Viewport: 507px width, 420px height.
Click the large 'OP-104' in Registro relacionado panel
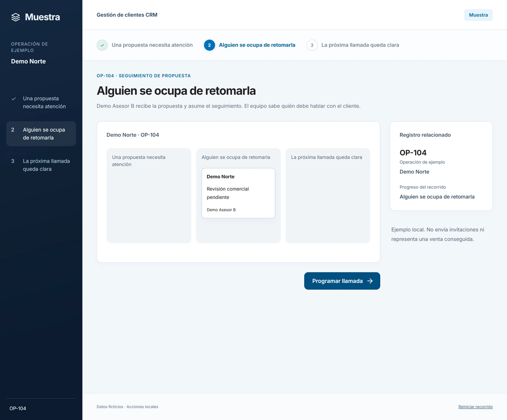coord(413,153)
